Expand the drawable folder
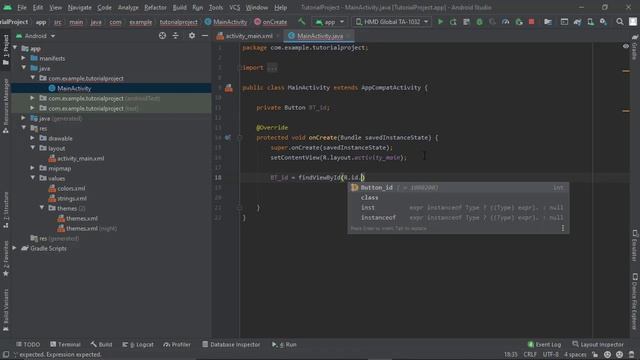 coord(33,138)
